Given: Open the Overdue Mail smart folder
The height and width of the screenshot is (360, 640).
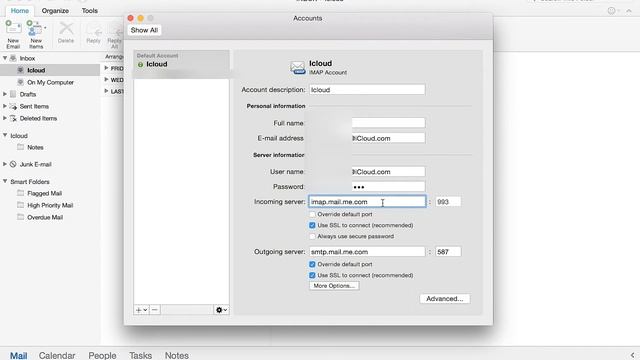Looking at the screenshot, I should [45, 218].
